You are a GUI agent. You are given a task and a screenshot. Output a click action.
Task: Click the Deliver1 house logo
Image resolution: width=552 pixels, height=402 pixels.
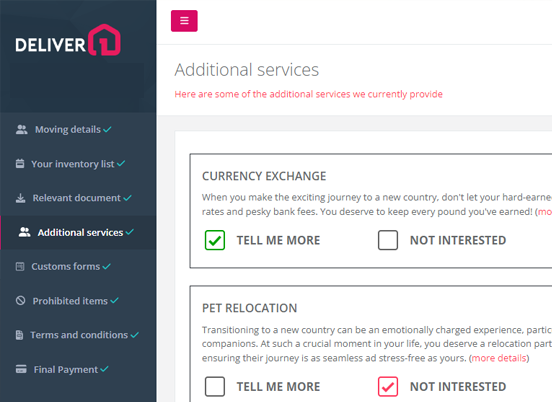(68, 40)
